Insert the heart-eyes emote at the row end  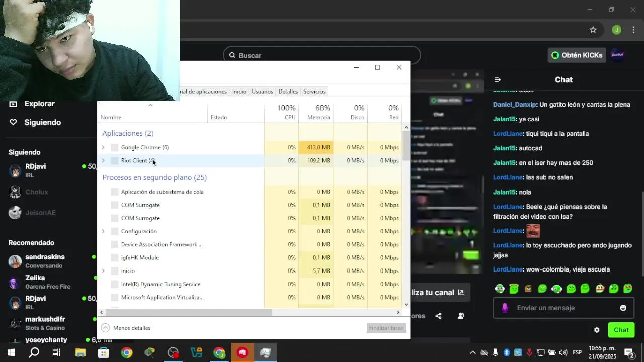click(628, 289)
